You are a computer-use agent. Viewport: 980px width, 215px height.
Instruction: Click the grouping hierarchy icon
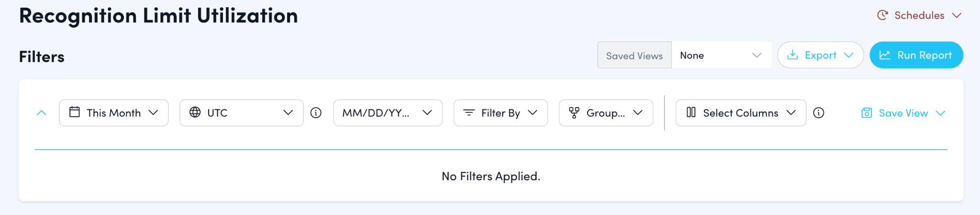pyautogui.click(x=574, y=113)
